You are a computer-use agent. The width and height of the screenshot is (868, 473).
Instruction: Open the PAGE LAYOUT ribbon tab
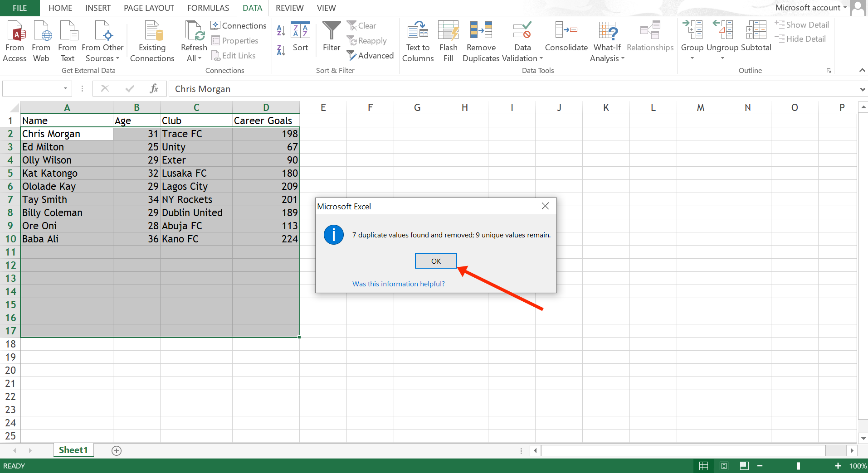(x=149, y=8)
